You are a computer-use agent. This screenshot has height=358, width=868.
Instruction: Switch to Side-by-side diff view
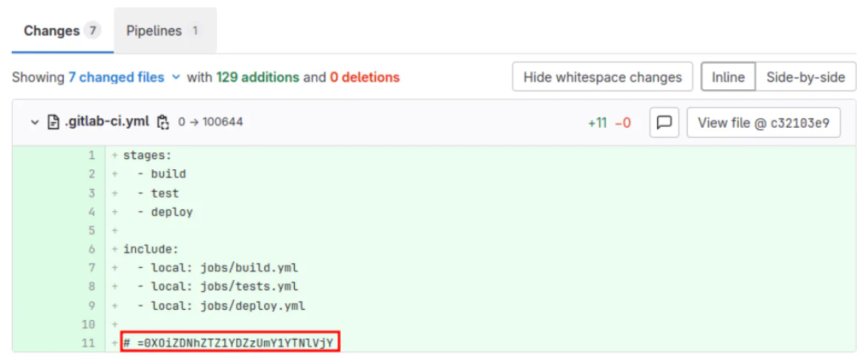point(806,77)
